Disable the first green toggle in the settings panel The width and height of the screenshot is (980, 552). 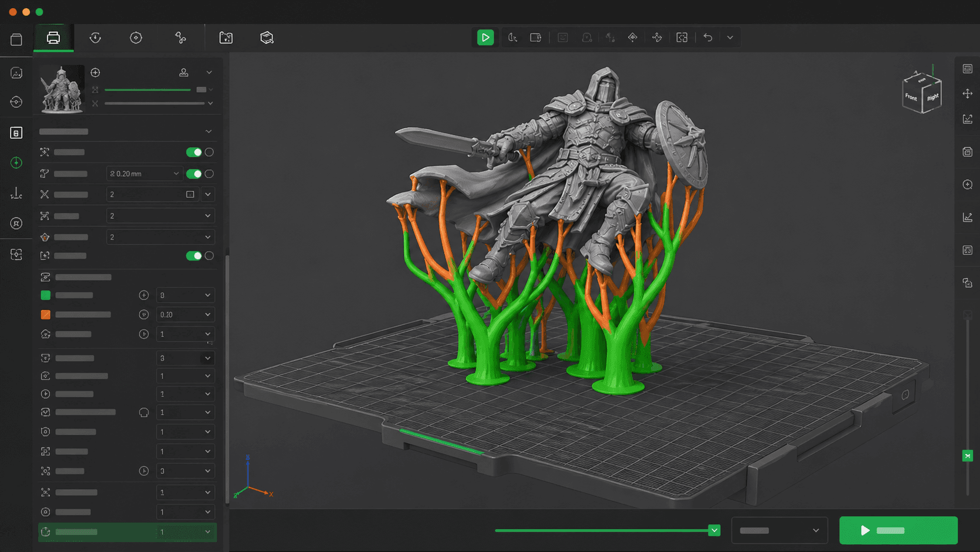[195, 152]
